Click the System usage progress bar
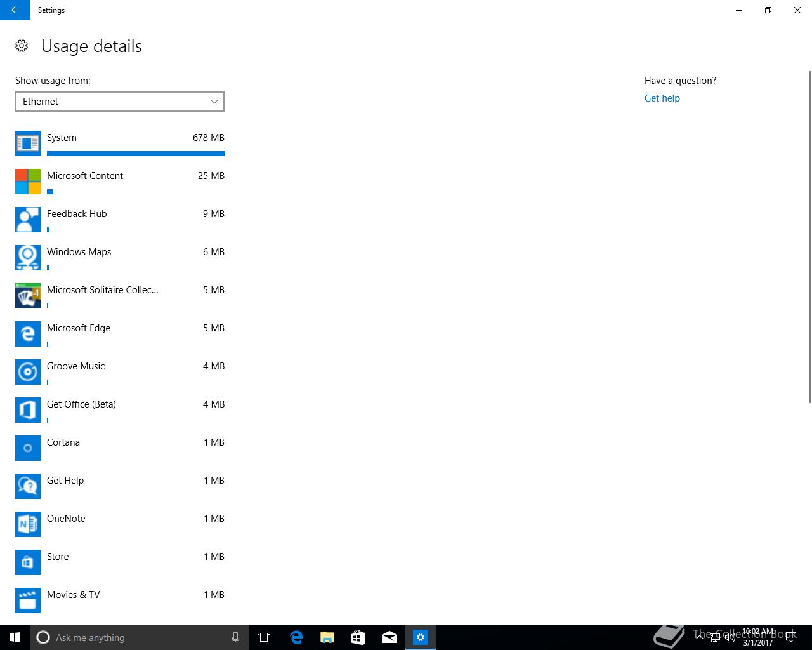Image resolution: width=812 pixels, height=650 pixels. click(136, 154)
